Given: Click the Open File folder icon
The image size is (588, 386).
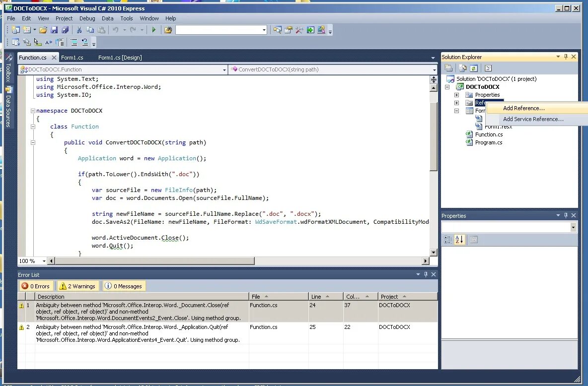Looking at the screenshot, I should click(43, 30).
